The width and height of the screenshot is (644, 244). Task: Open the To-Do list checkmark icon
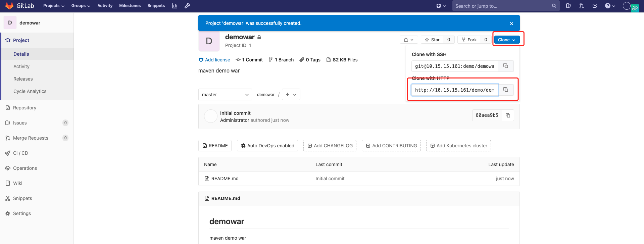tap(595, 6)
